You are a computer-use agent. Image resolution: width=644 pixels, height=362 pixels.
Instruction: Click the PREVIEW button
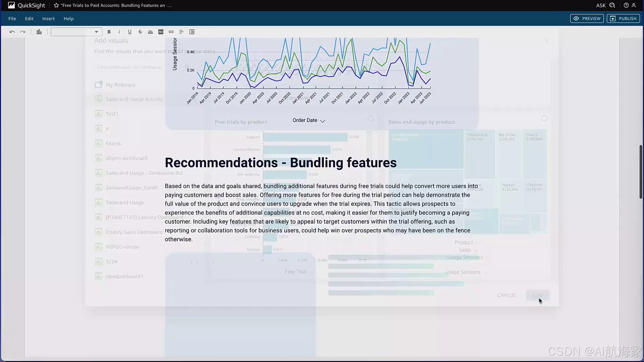587,18
